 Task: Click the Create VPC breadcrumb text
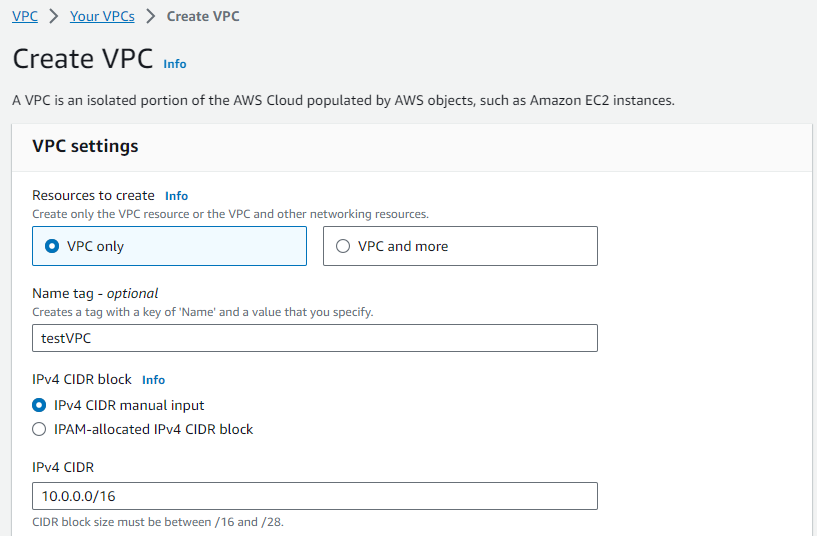pyautogui.click(x=203, y=16)
